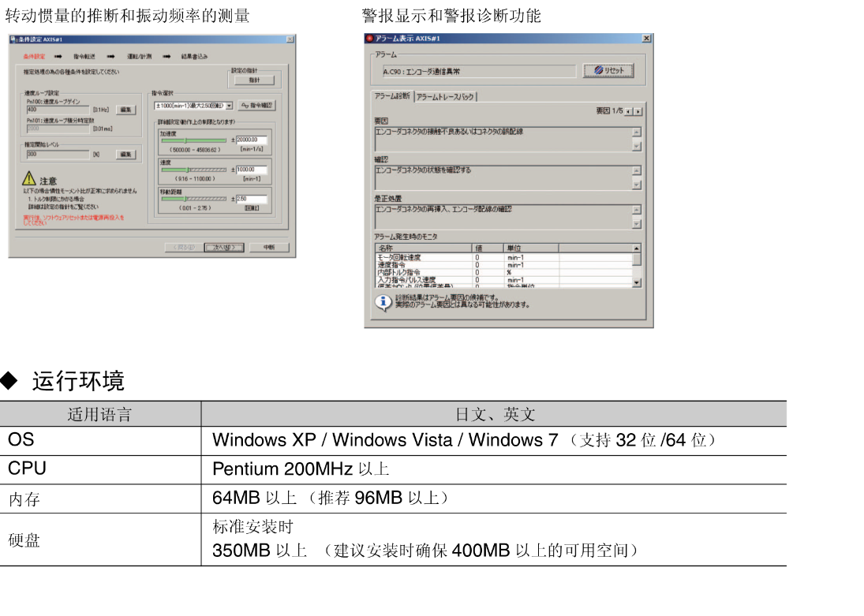Open the command selection dropdown
The height and width of the screenshot is (616, 864).
(x=229, y=105)
